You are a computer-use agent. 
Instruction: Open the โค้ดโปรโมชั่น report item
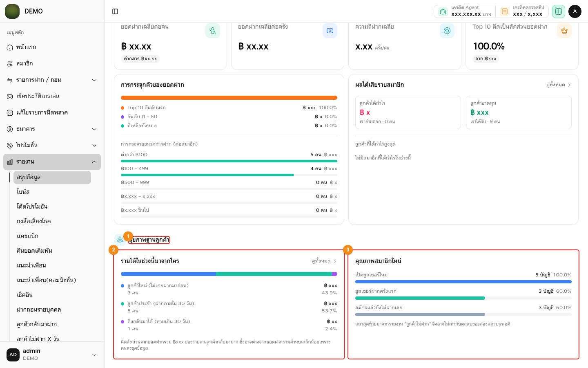click(52, 207)
